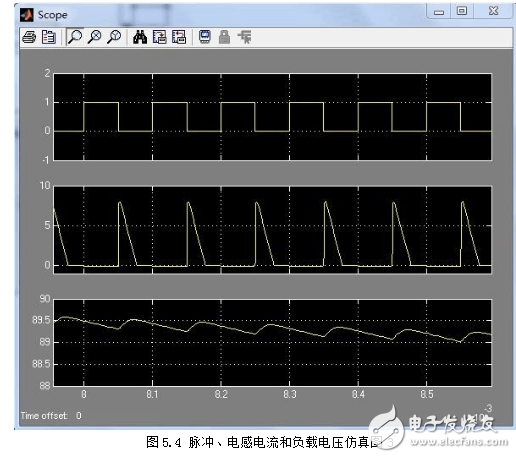Click the Print icon in Scope toolbar
This screenshot has height=458, width=516.
pos(29,37)
